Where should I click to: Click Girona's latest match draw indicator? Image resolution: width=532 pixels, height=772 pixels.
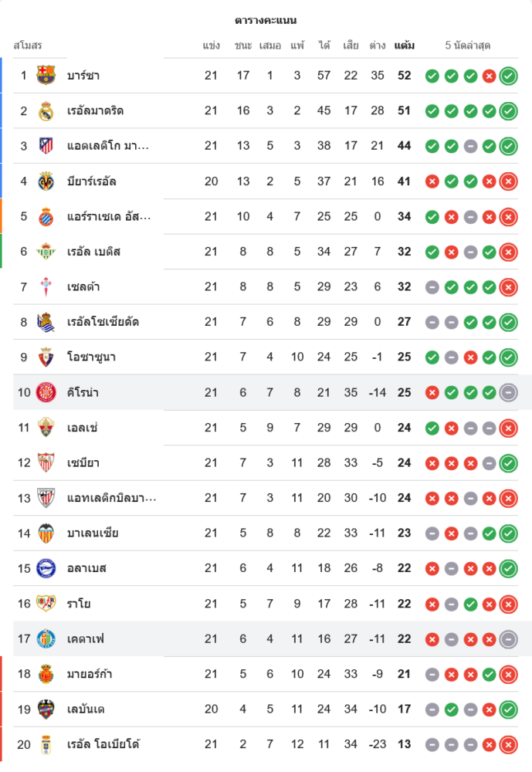(508, 392)
